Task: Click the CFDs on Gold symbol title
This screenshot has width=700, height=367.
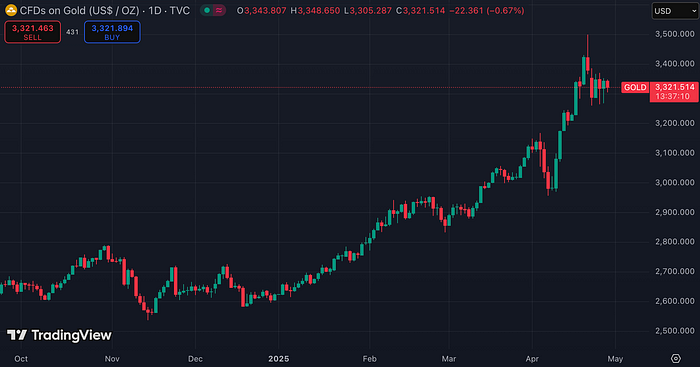Action: (104, 10)
